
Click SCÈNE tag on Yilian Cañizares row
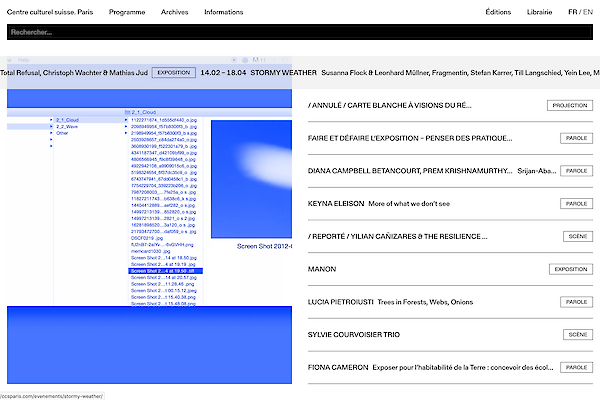[x=577, y=237]
